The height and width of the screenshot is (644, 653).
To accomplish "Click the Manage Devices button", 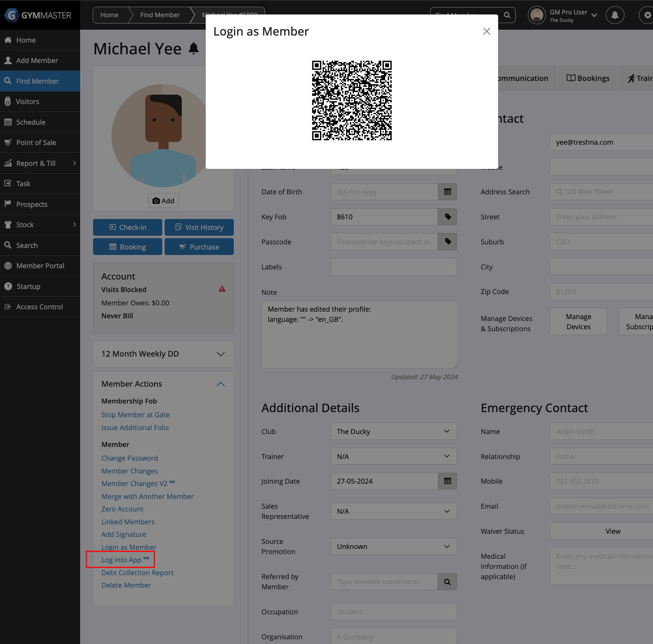I will tap(578, 321).
